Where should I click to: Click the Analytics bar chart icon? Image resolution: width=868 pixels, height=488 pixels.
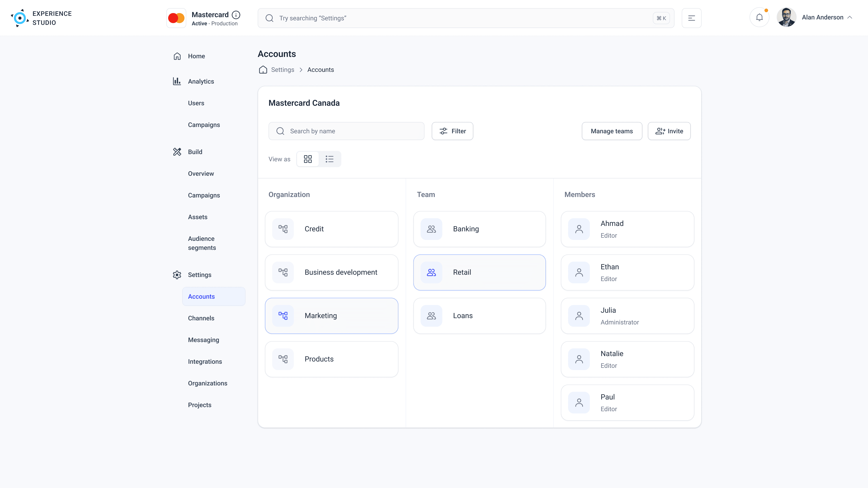tap(177, 81)
